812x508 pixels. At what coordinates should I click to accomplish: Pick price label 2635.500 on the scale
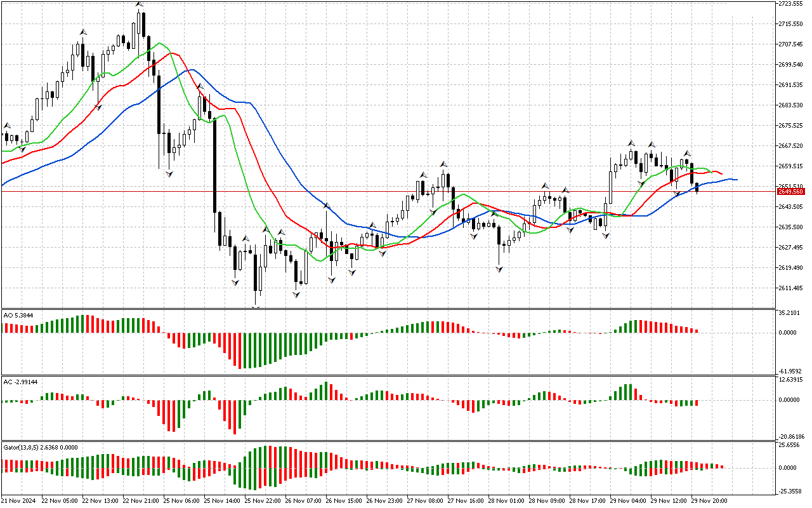(790, 227)
